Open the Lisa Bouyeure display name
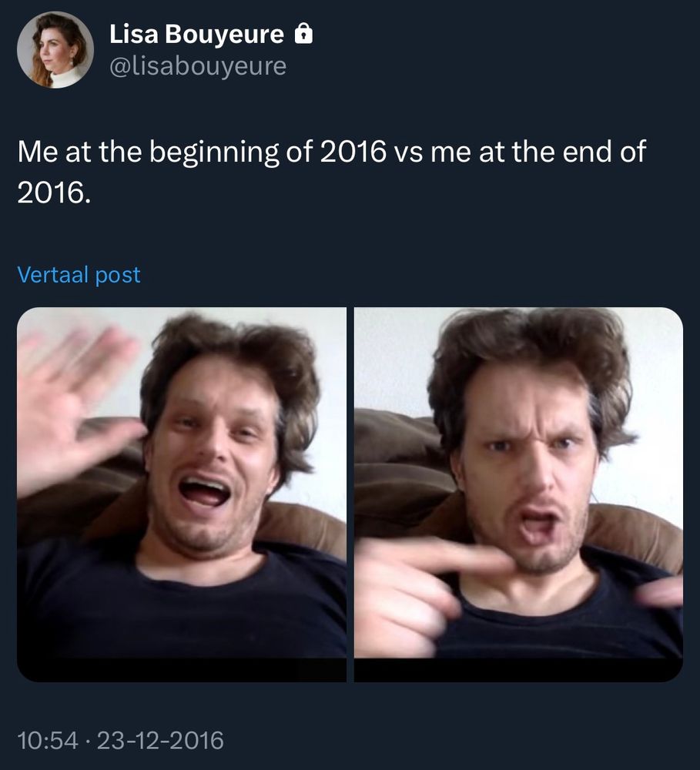The height and width of the screenshot is (770, 700). (x=196, y=34)
